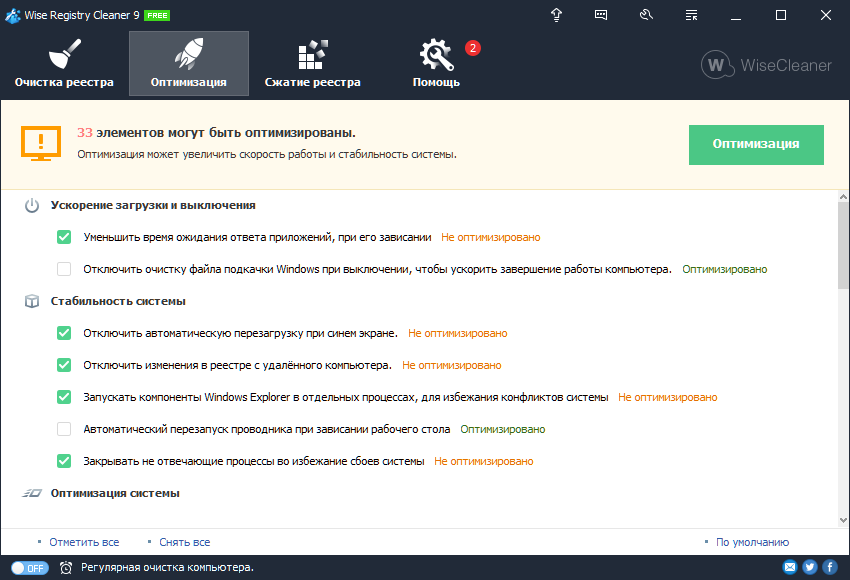The height and width of the screenshot is (580, 850).
Task: Toggle the OFF scheduled cleaning switch
Action: 30,568
